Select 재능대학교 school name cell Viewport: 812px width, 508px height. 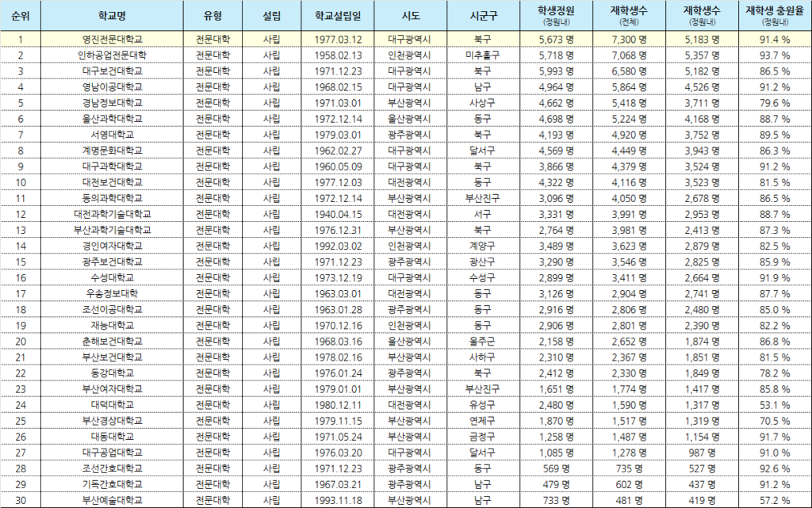click(x=113, y=326)
